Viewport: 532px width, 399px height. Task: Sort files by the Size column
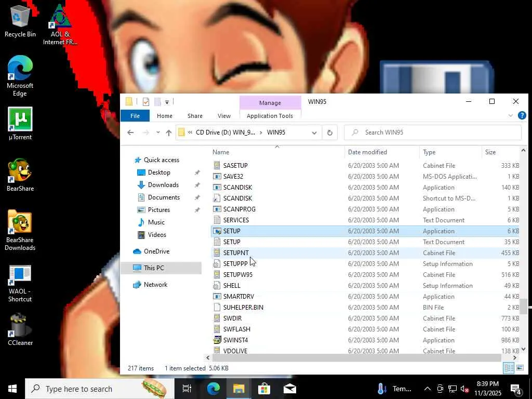coord(500,152)
